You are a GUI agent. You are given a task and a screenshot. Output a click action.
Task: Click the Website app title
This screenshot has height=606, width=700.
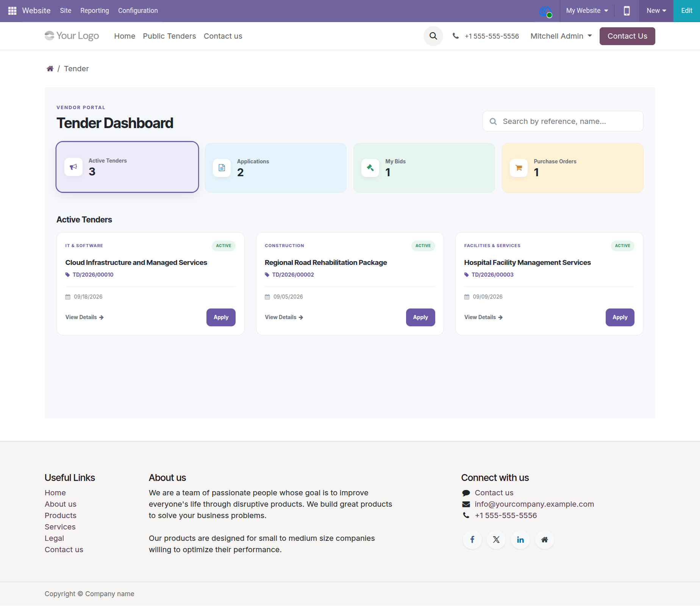36,11
